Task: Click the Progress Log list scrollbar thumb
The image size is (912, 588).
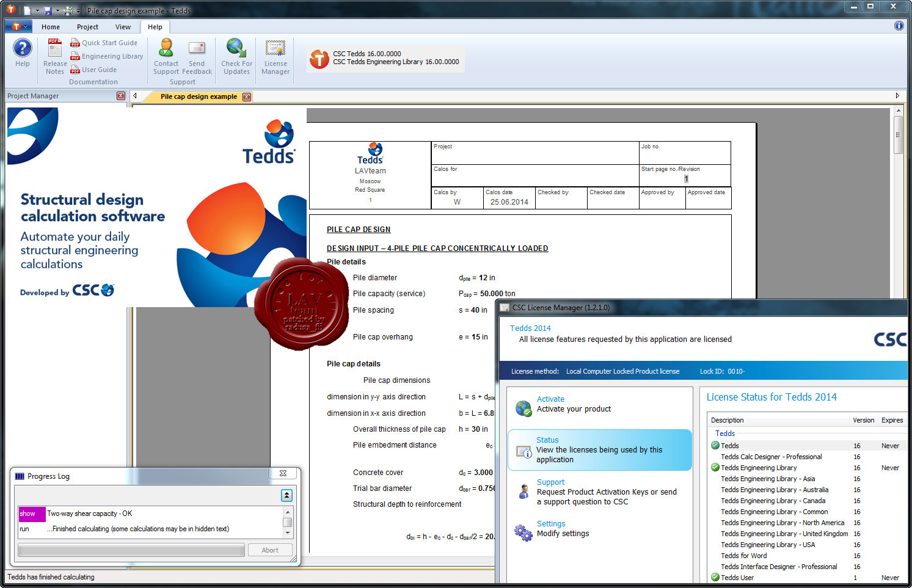Action: [x=287, y=522]
